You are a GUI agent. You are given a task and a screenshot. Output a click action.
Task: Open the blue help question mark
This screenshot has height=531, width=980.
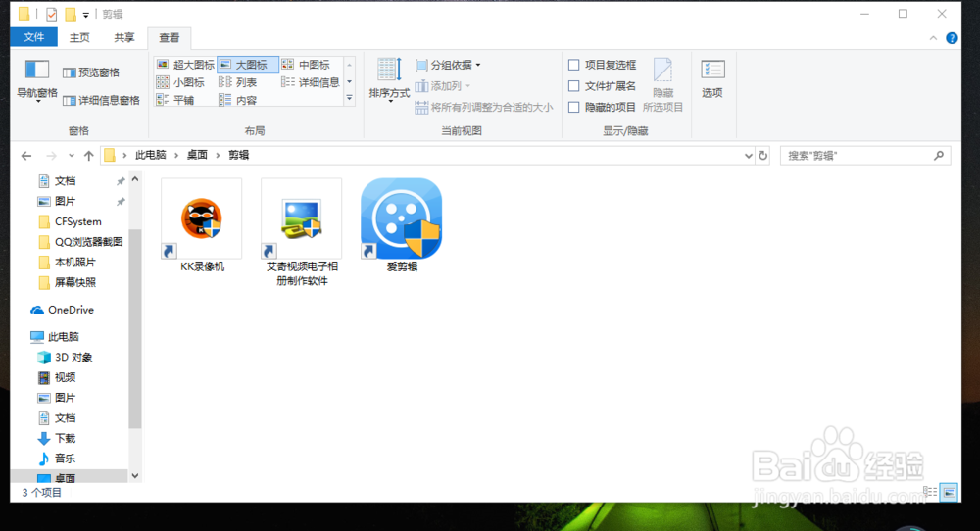pos(952,38)
